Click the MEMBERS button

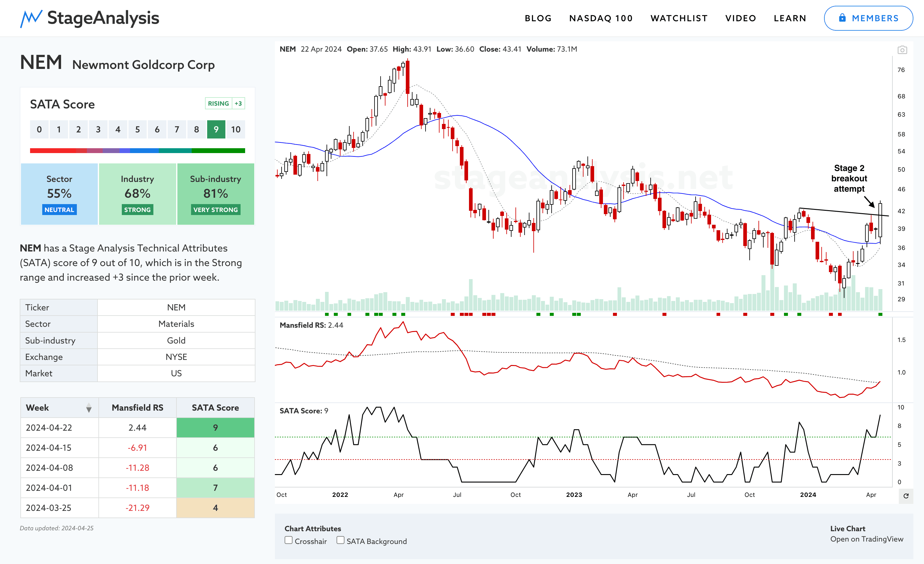[868, 19]
